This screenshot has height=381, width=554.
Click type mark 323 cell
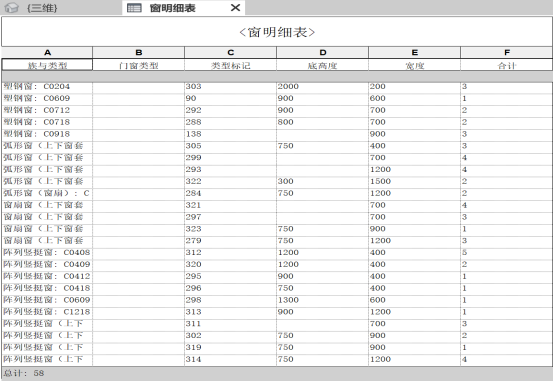click(x=230, y=229)
